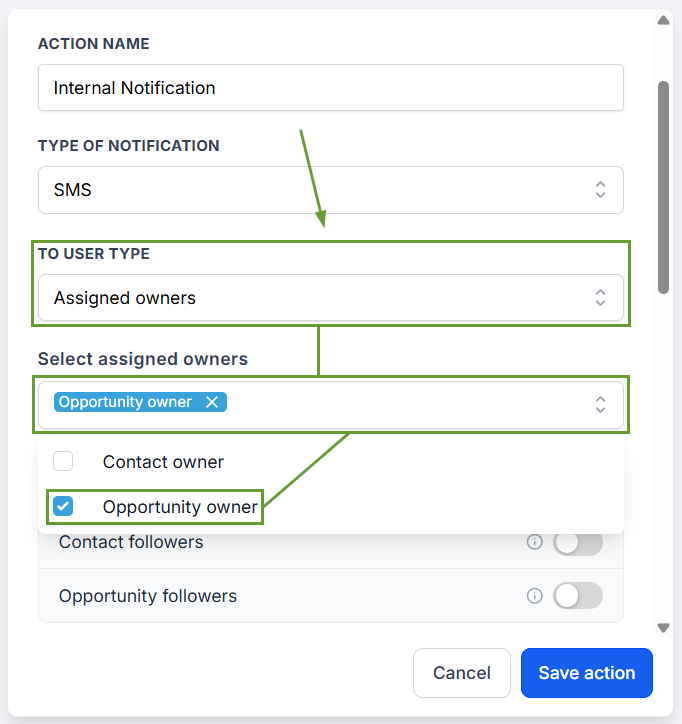This screenshot has width=682, height=724.
Task: Click the scrollbar up arrow
Action: click(664, 20)
